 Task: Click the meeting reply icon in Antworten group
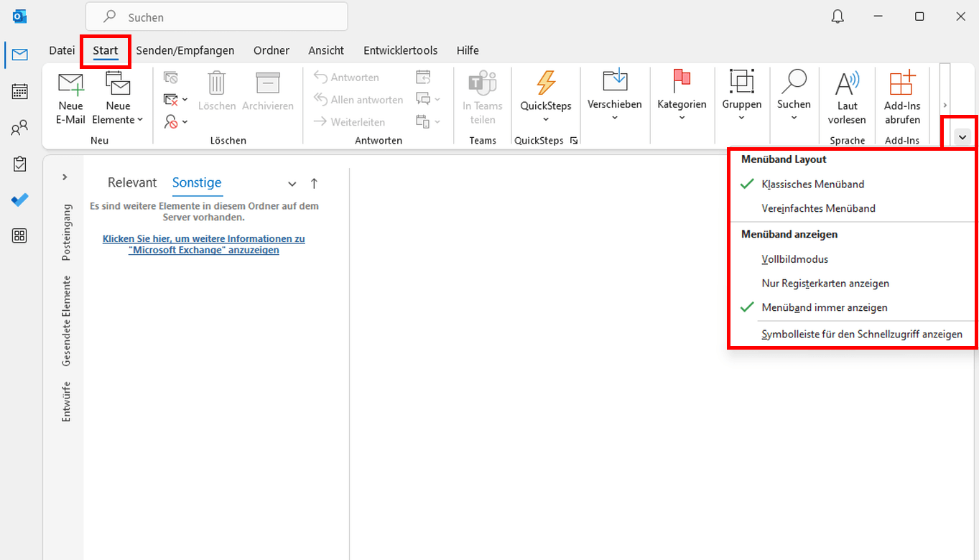tap(423, 78)
